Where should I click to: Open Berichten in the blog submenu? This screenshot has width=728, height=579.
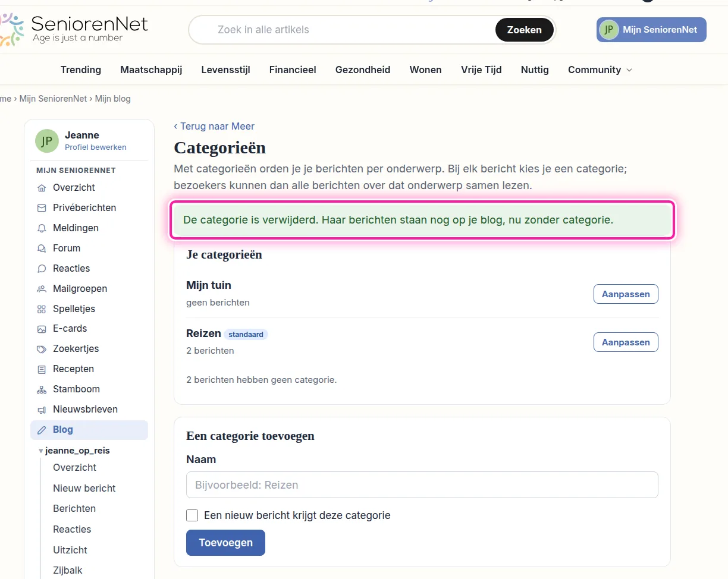[74, 508]
